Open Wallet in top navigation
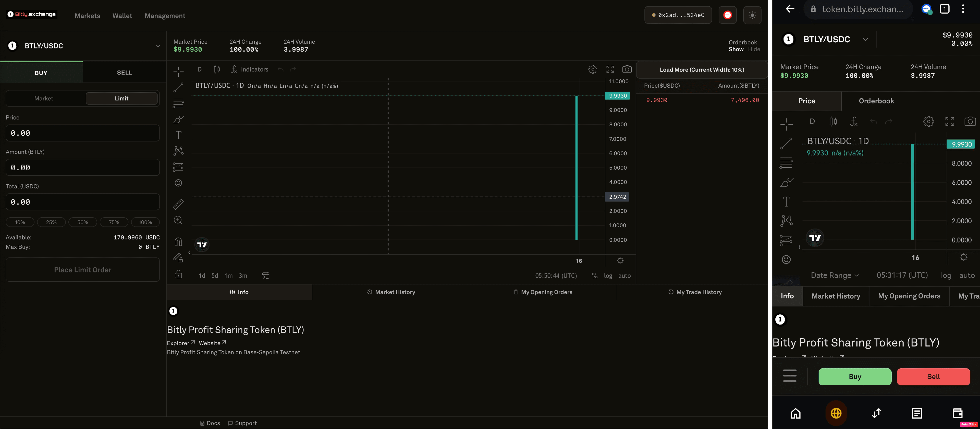 122,16
